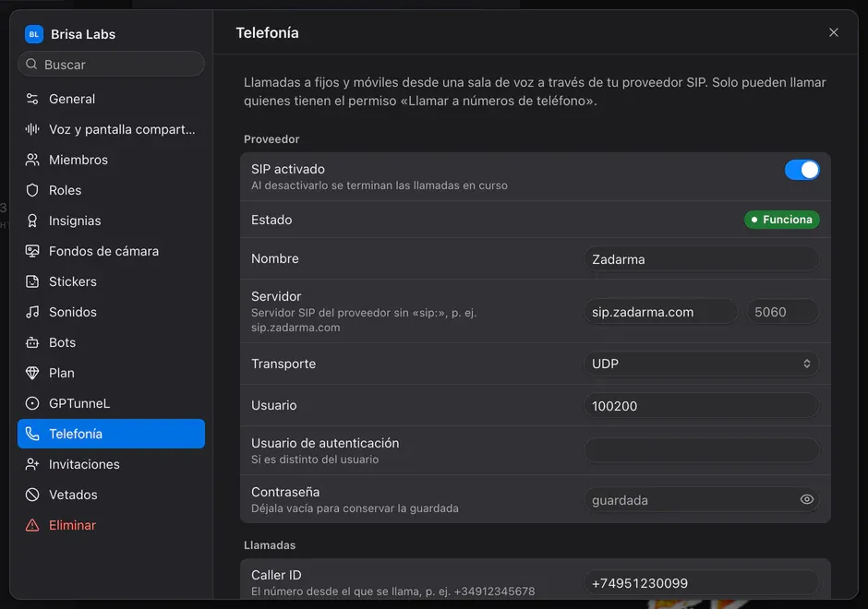
Task: Open the GPTunneL section
Action: 111,403
